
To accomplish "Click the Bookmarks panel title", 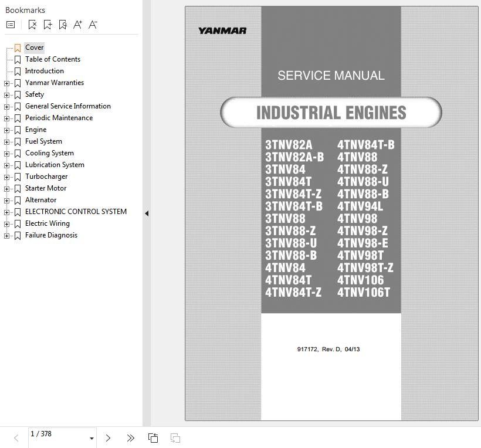I will (25, 10).
